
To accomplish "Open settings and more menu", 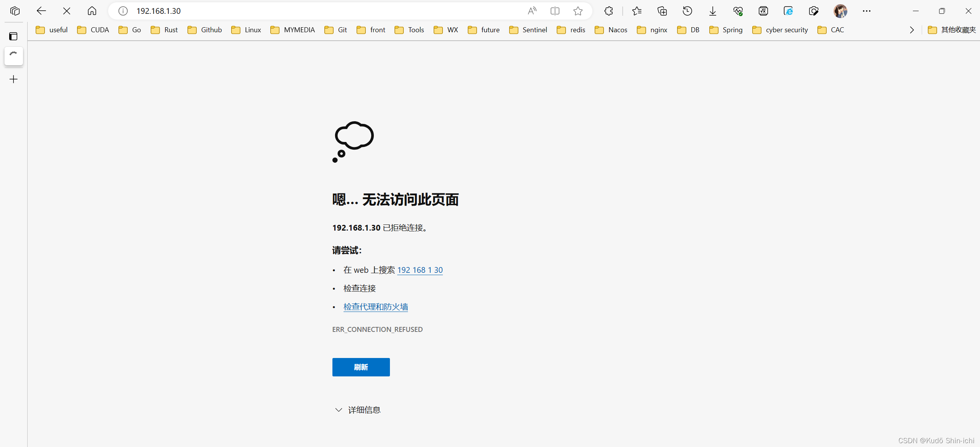I will pos(867,11).
